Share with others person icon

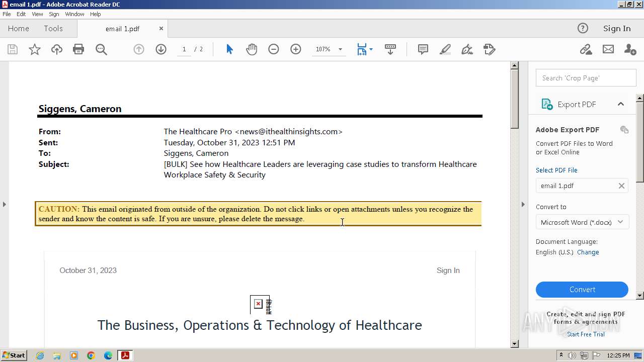pos(630,49)
